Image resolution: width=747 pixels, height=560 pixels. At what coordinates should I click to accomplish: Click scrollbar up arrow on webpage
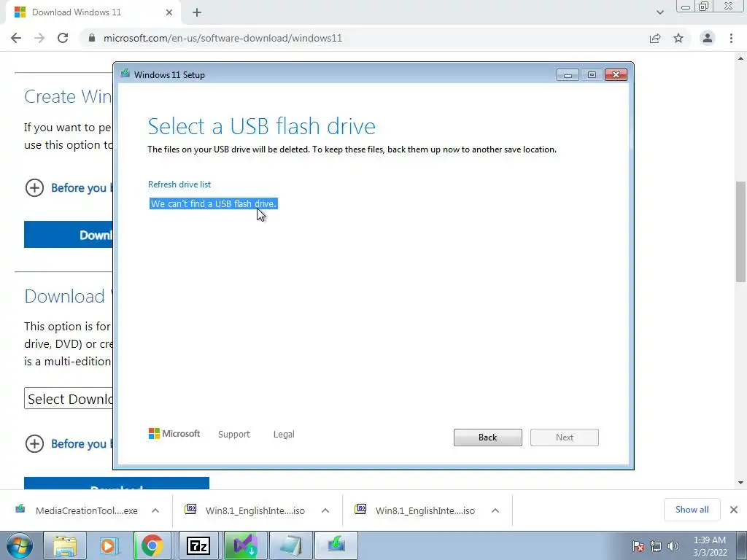tap(741, 58)
